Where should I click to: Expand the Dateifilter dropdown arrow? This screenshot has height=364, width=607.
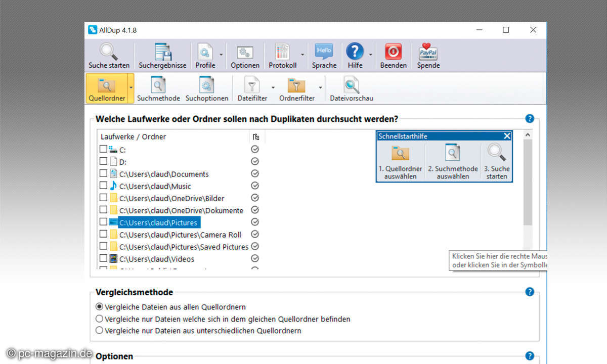[273, 87]
